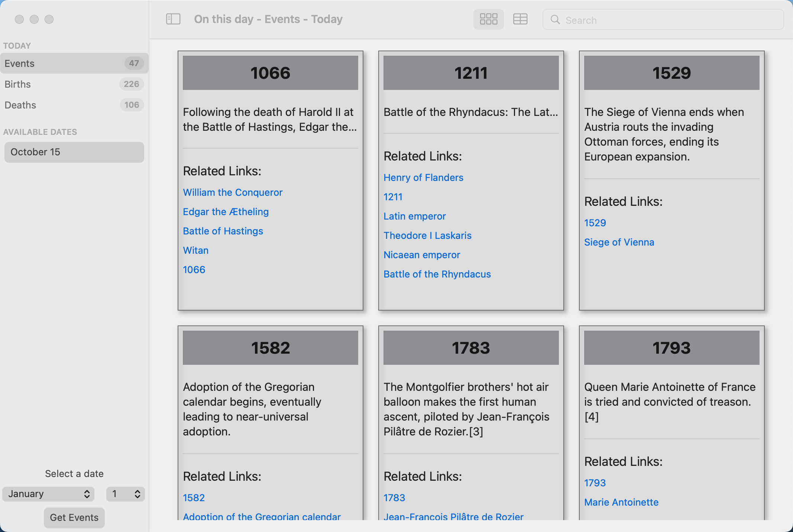This screenshot has width=793, height=532.
Task: Click the 106 deaths count badge
Action: 132,105
